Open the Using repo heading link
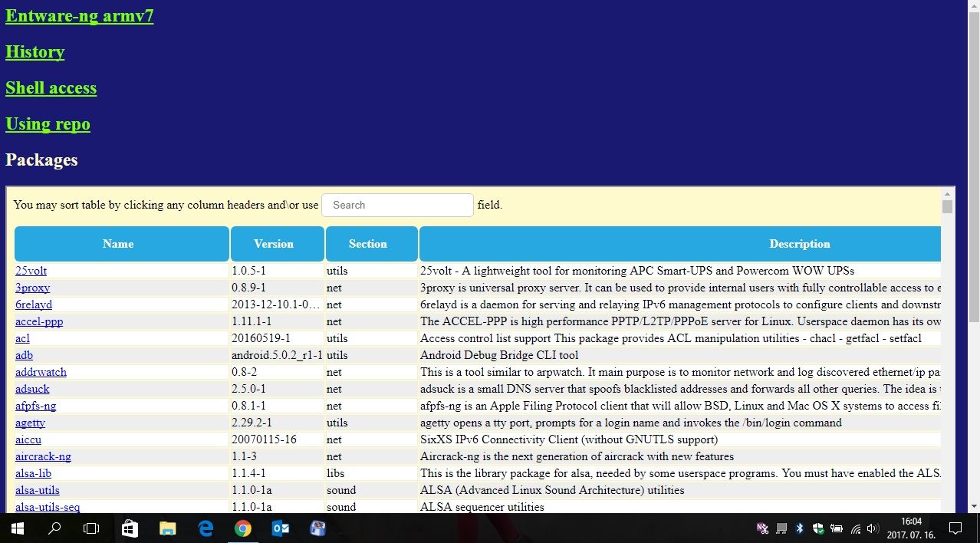Screen dimensions: 980x543 [x=48, y=123]
